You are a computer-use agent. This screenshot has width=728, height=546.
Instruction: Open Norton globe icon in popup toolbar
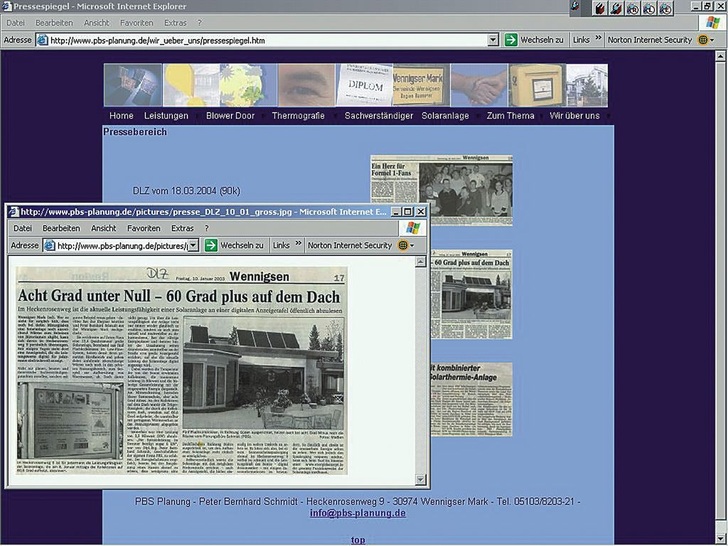click(403, 245)
